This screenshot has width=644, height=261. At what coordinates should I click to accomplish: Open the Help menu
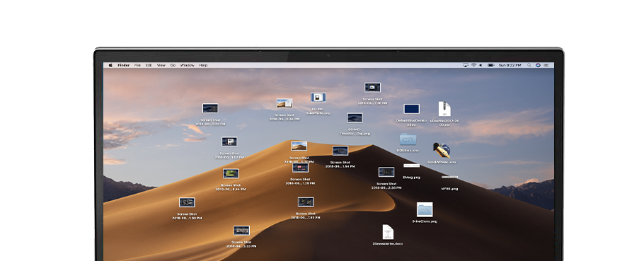(203, 65)
